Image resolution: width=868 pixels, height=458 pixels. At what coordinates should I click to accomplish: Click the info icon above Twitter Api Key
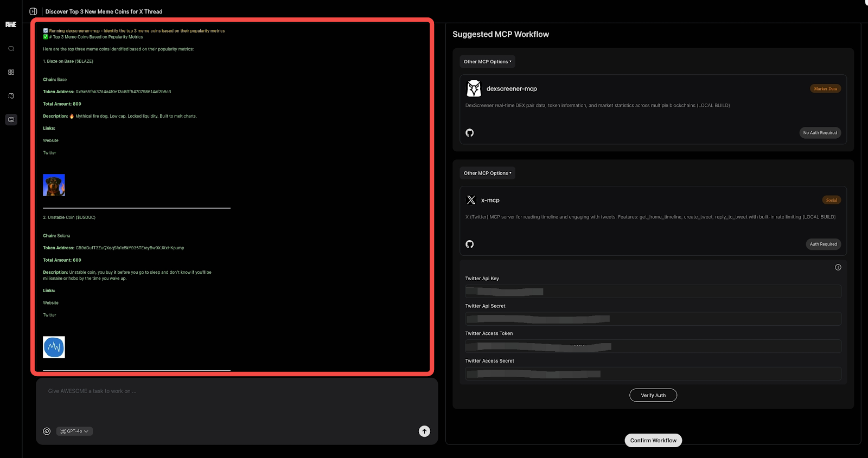tap(838, 267)
